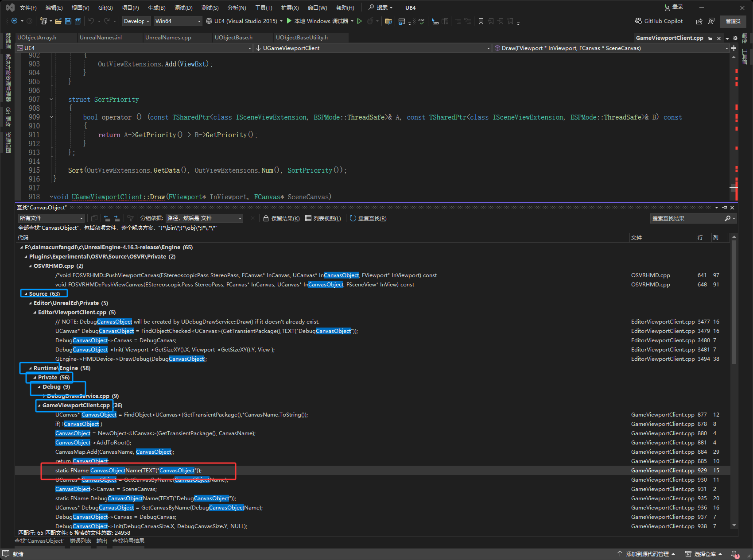753x560 pixels.
Task: Click the Find in Files toolbar icon
Action: tap(388, 21)
